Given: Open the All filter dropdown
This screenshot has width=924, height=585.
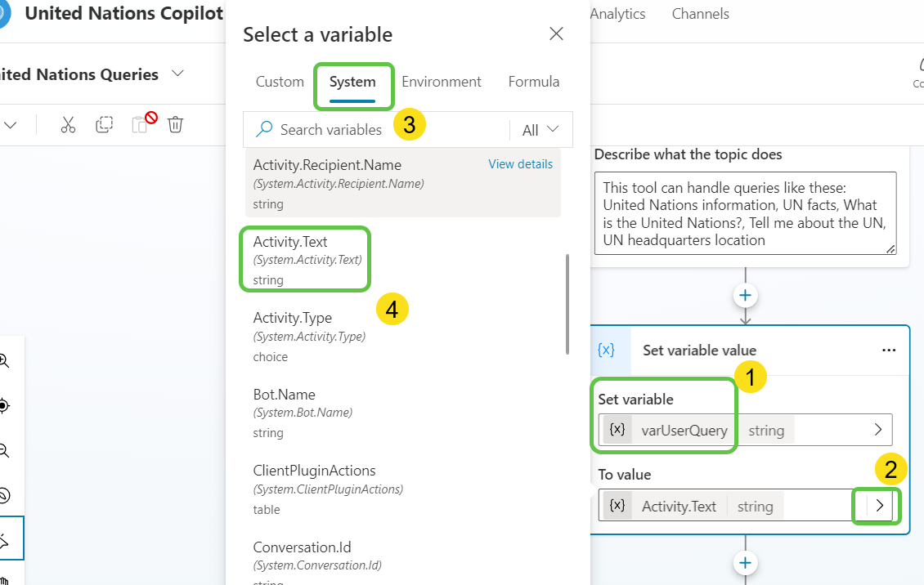Looking at the screenshot, I should 541,129.
